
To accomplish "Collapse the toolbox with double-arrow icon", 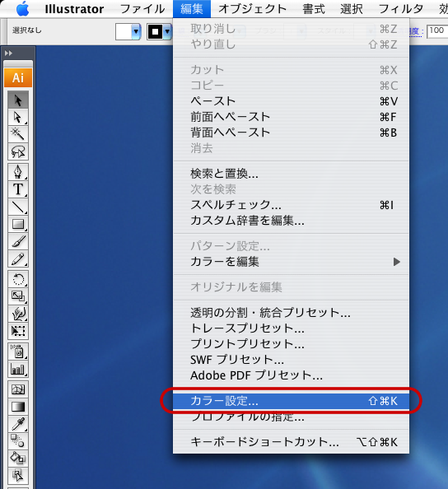I will pos(8,54).
